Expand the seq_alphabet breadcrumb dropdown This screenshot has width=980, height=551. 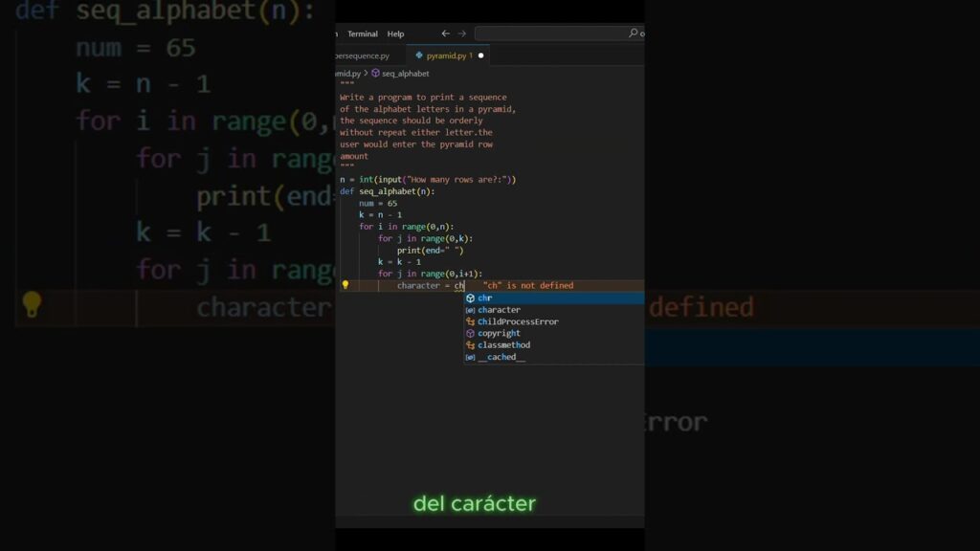tap(405, 73)
